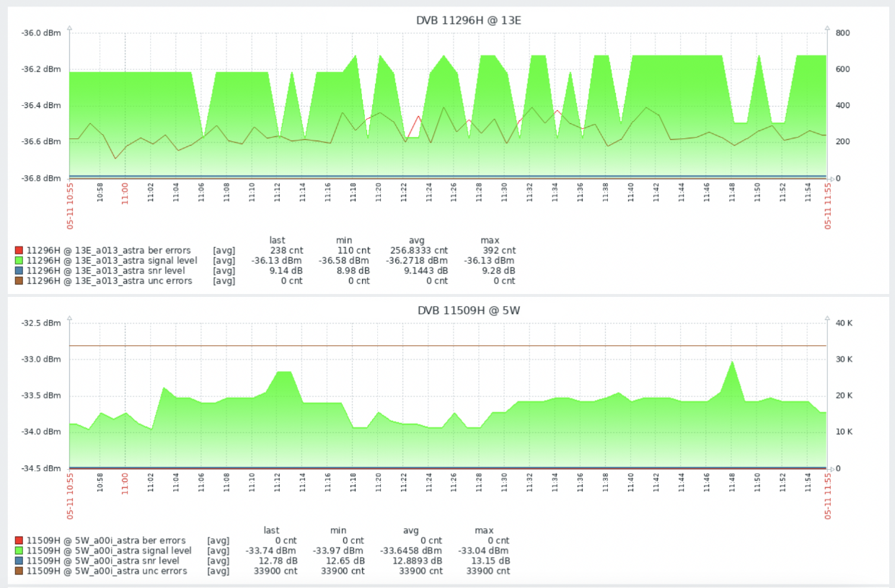Click the red "11:00" time marker on the 5W graph
The height and width of the screenshot is (588, 895).
click(124, 482)
